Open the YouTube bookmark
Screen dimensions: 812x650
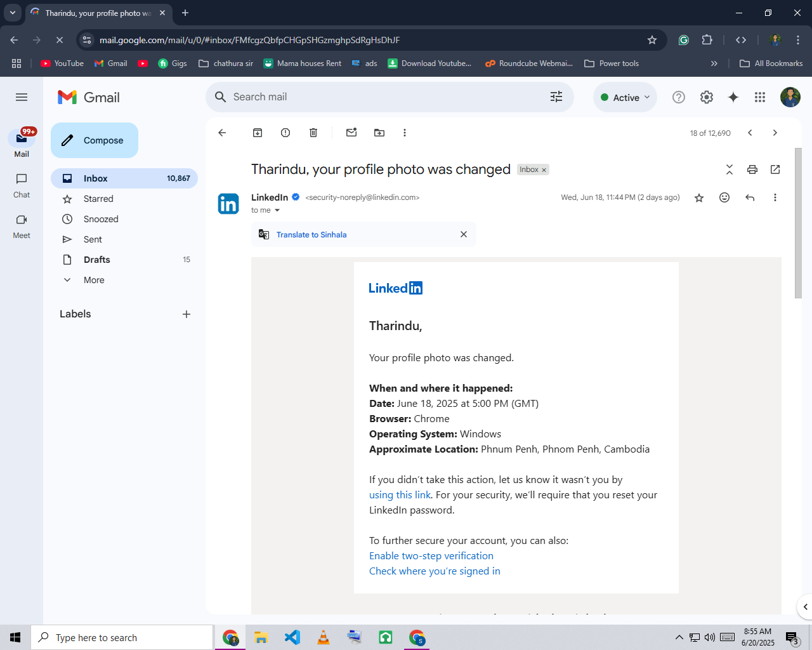pos(62,63)
